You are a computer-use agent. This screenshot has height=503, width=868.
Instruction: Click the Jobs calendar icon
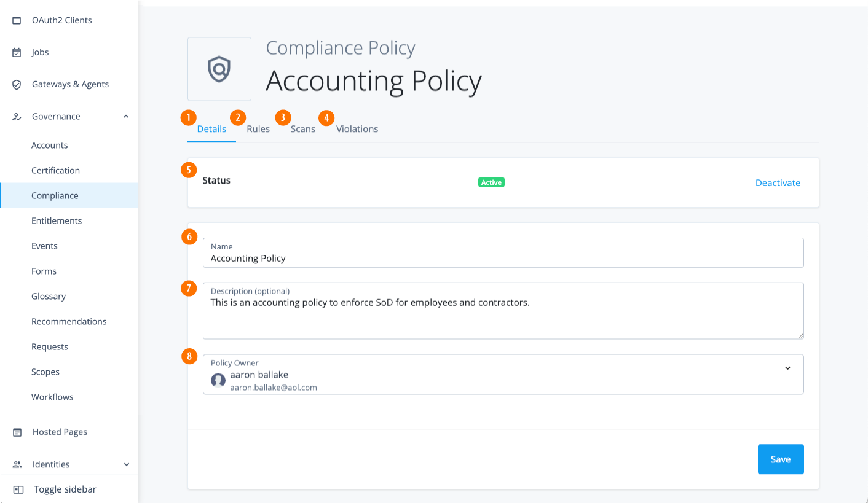[x=16, y=52]
